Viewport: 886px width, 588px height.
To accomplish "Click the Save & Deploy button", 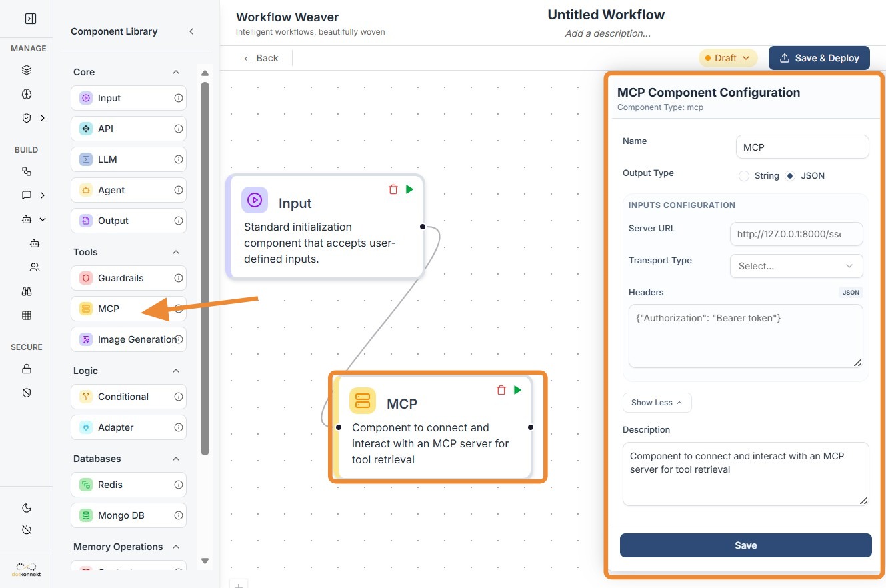I will click(819, 58).
